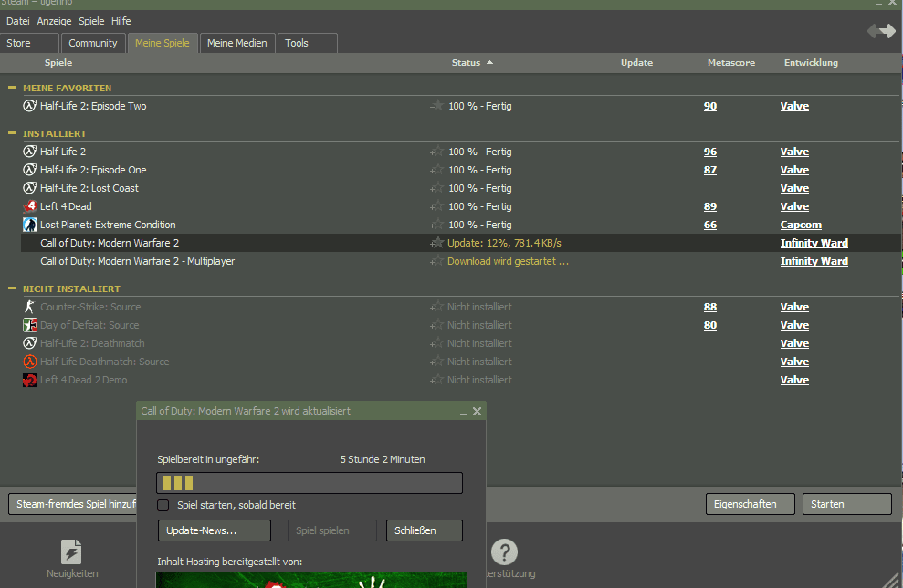Select the Half-Life 2 lambda icon
Viewport: 903px width, 588px height.
[x=30, y=152]
